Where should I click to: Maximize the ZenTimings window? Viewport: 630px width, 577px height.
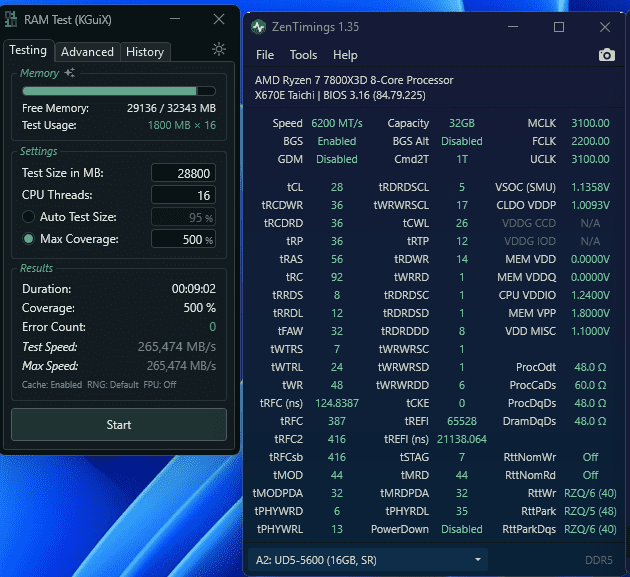point(558,27)
